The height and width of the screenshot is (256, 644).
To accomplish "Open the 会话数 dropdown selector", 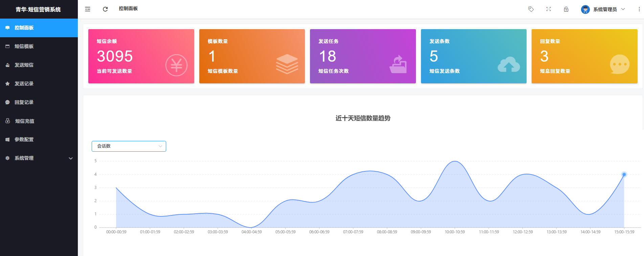I will click(129, 146).
